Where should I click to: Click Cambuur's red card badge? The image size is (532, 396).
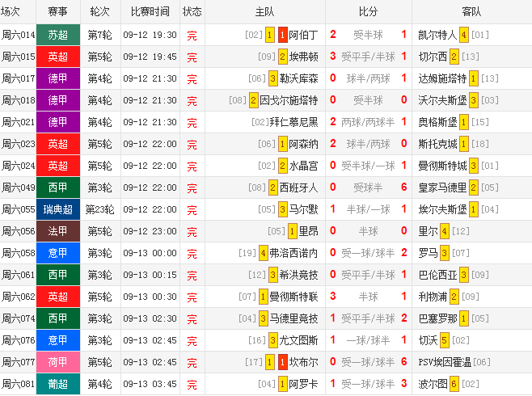pos(283,362)
